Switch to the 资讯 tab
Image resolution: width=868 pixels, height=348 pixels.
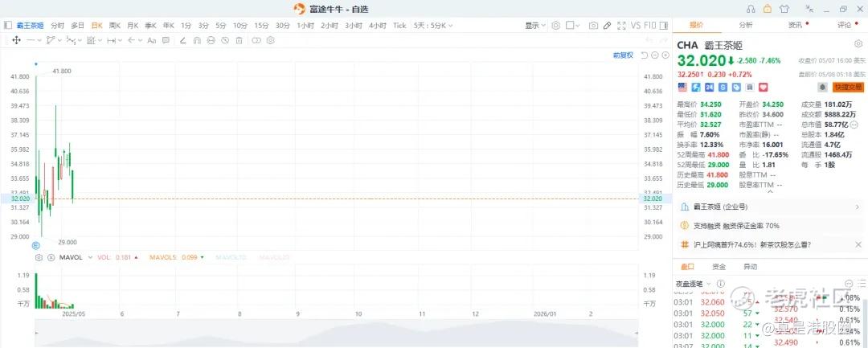795,25
